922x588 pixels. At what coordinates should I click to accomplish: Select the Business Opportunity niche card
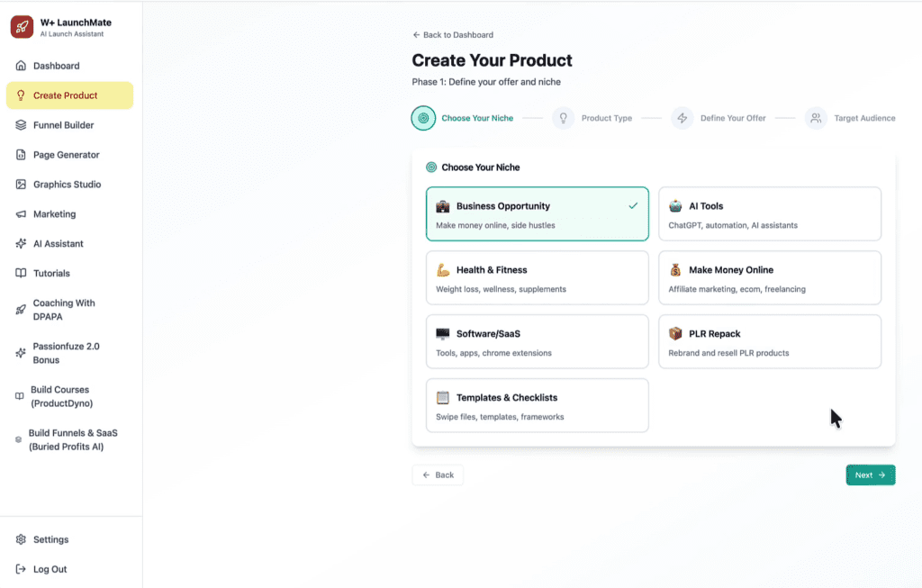point(537,214)
